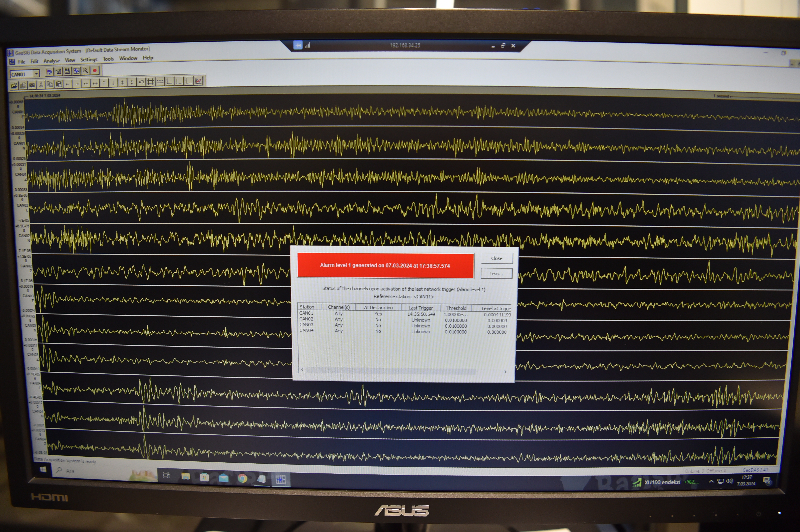The height and width of the screenshot is (532, 800).
Task: Click the up arrow amplitude icon
Action: coord(104,83)
